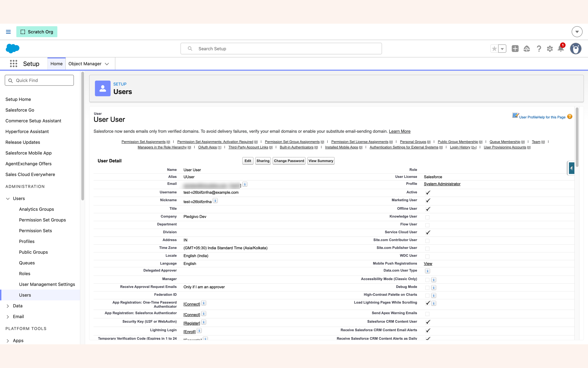Click the Learn More link
588x368 pixels.
(x=400, y=131)
